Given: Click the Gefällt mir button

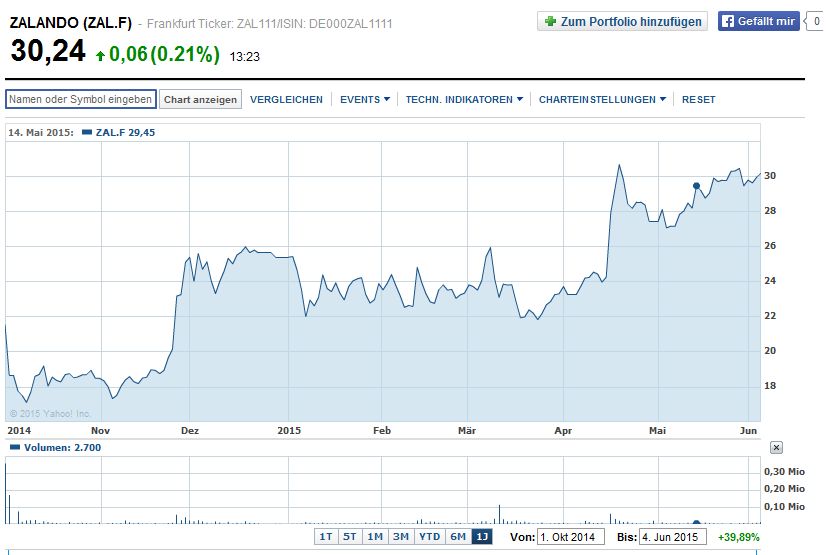Looking at the screenshot, I should click(x=758, y=21).
